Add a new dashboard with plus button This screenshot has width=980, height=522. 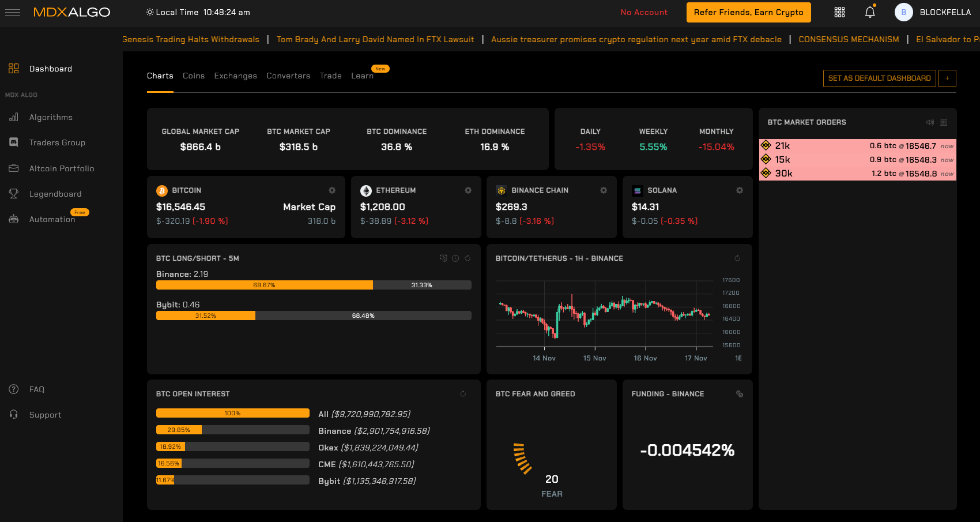(x=947, y=78)
